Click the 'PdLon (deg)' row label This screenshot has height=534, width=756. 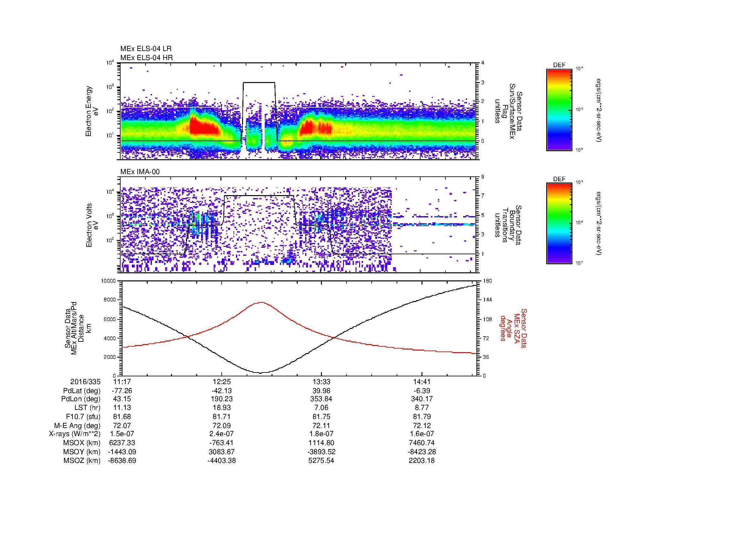click(81, 399)
